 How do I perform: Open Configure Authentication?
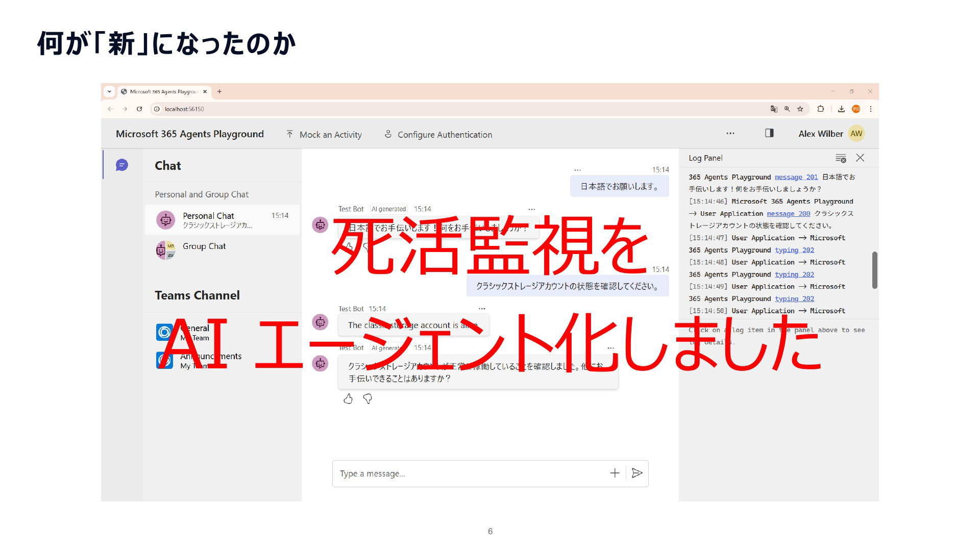[x=438, y=135]
